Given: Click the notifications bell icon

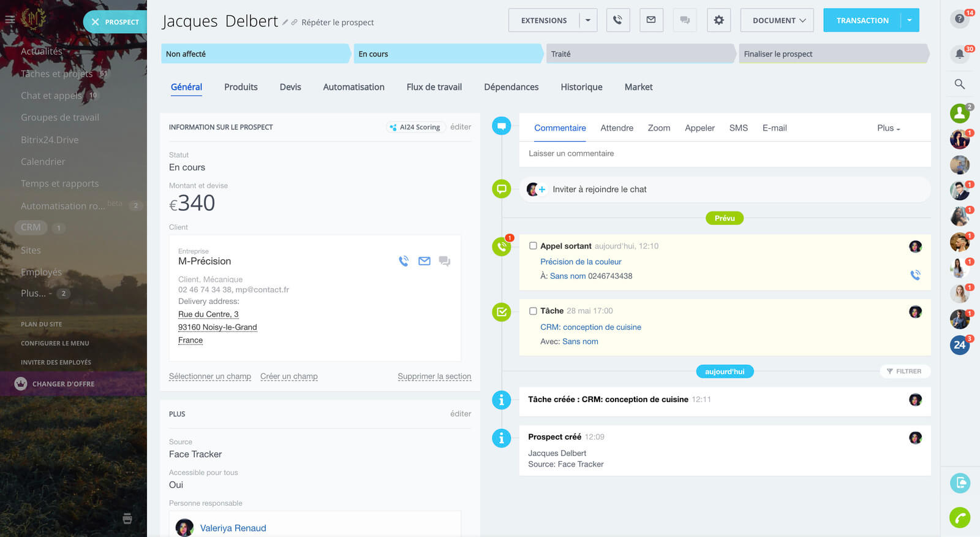Looking at the screenshot, I should pos(959,54).
